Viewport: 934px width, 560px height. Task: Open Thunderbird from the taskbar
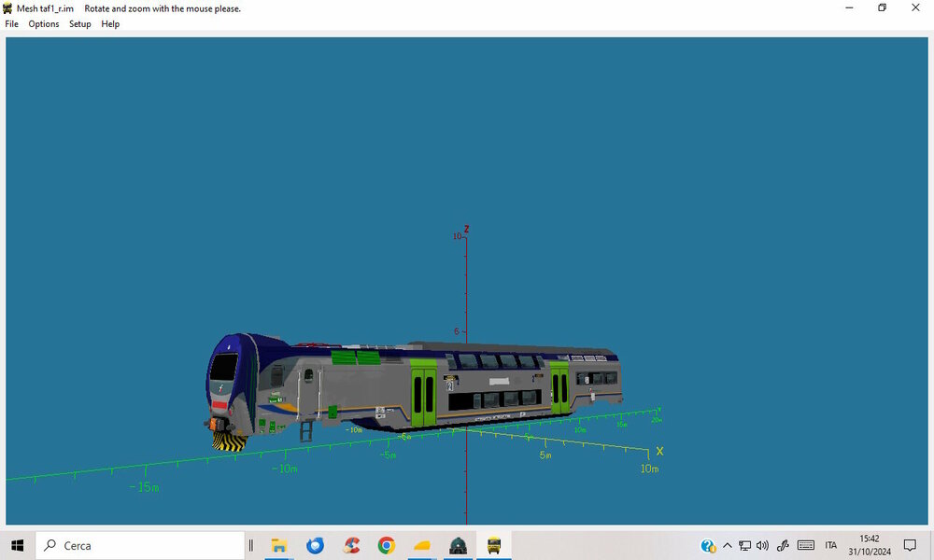click(315, 545)
